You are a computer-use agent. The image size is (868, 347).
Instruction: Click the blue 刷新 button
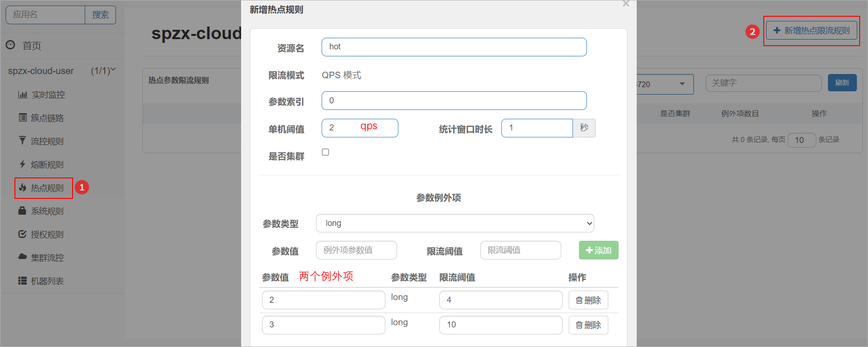pos(842,83)
